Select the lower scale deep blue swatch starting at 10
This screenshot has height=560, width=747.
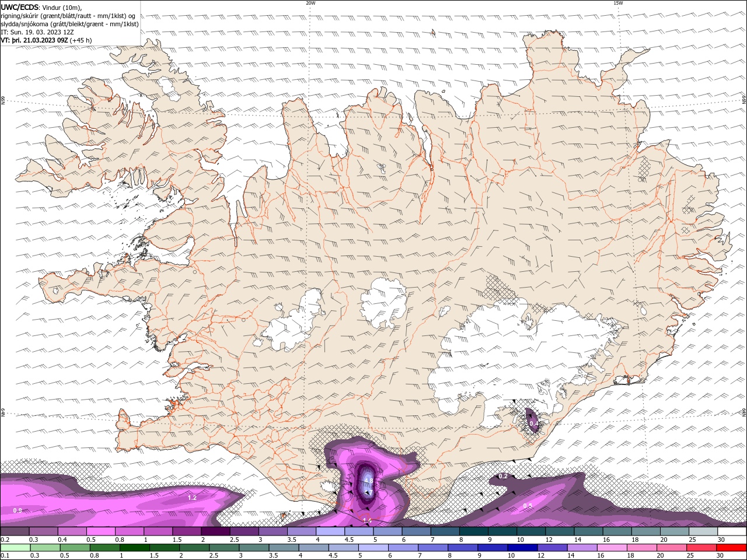tap(522, 548)
